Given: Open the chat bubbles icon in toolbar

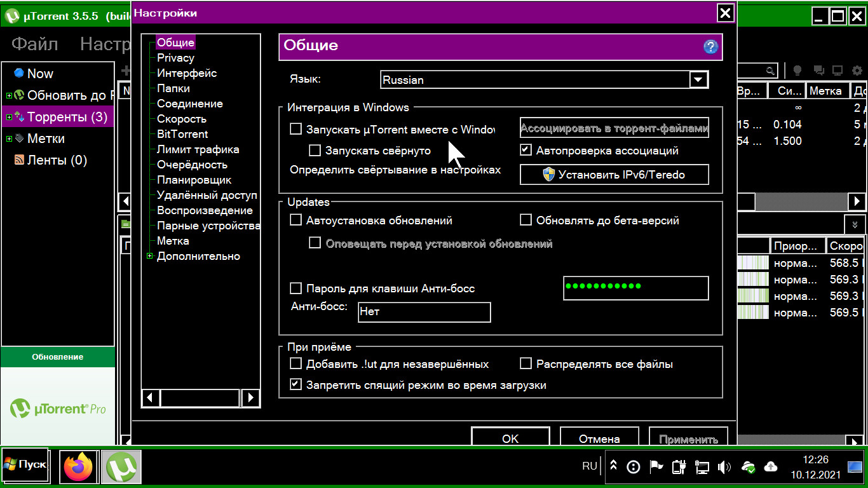Looking at the screenshot, I should pyautogui.click(x=819, y=71).
